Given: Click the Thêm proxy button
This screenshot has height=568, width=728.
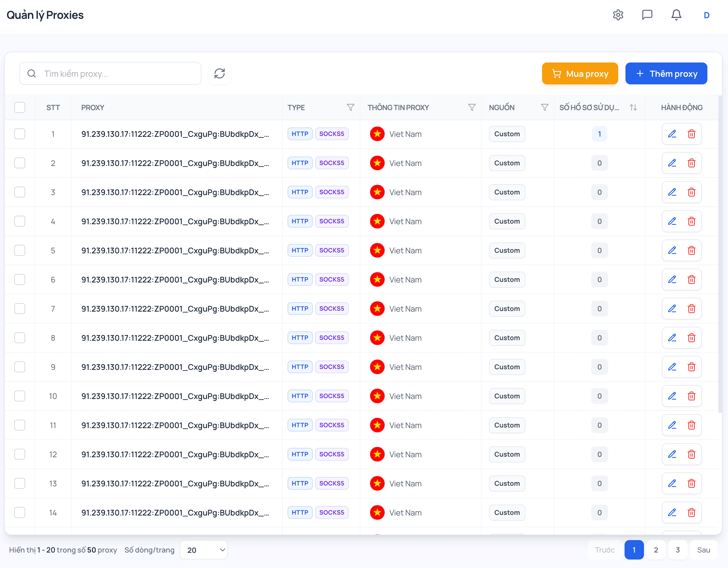Looking at the screenshot, I should click(x=666, y=73).
